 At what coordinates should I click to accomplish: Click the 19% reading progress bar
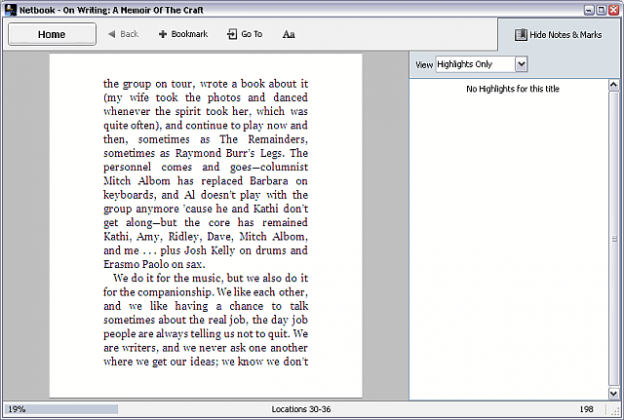tap(60, 410)
